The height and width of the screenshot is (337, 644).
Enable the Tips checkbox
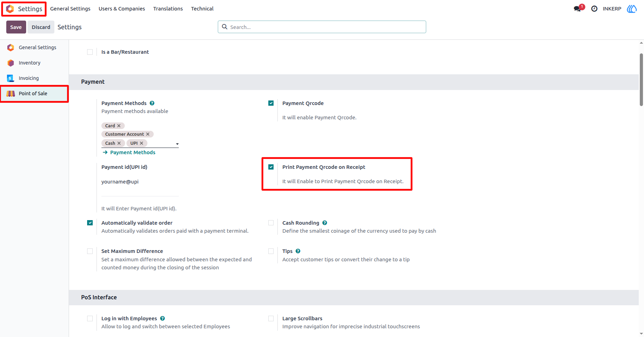pos(271,251)
